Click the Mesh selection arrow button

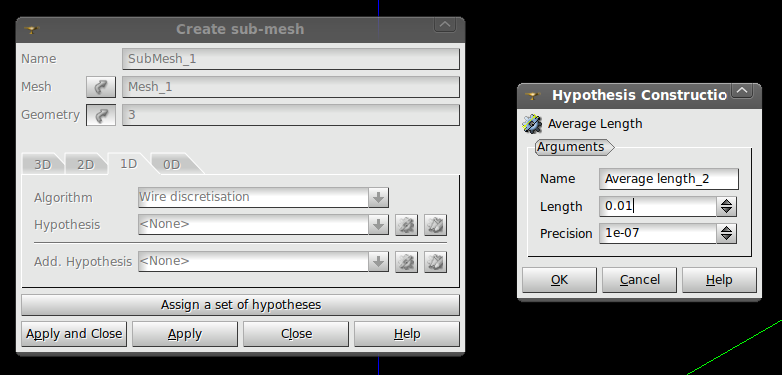point(101,87)
